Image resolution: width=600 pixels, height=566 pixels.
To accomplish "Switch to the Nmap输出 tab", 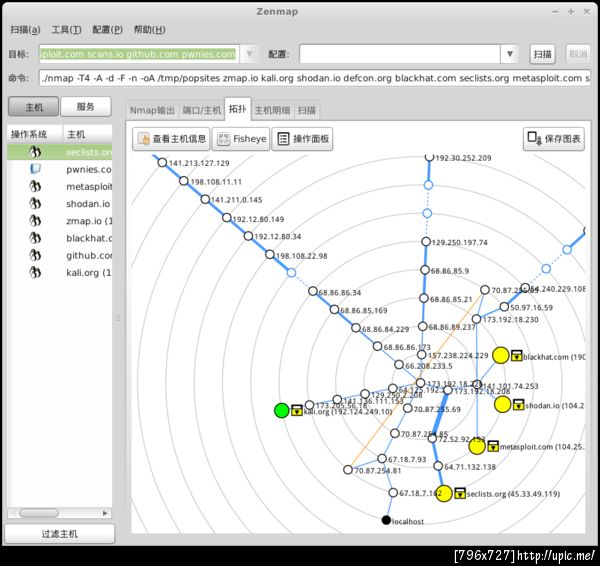I will pyautogui.click(x=152, y=110).
